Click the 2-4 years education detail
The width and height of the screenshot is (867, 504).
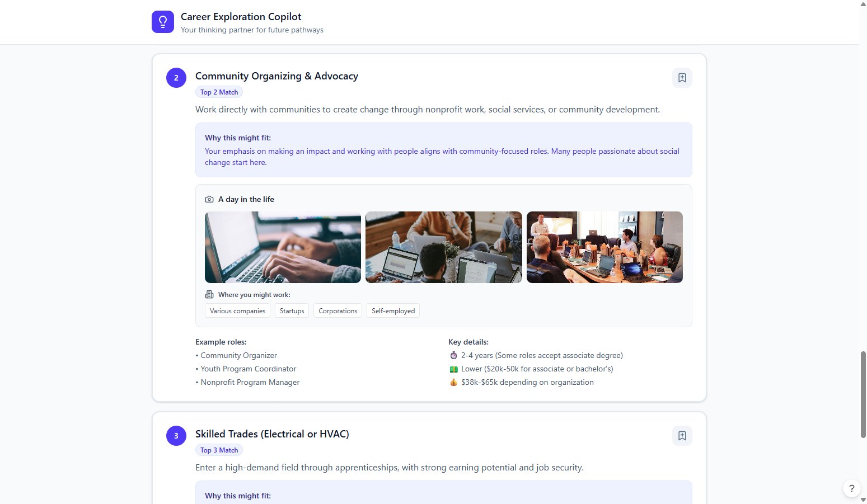[542, 355]
